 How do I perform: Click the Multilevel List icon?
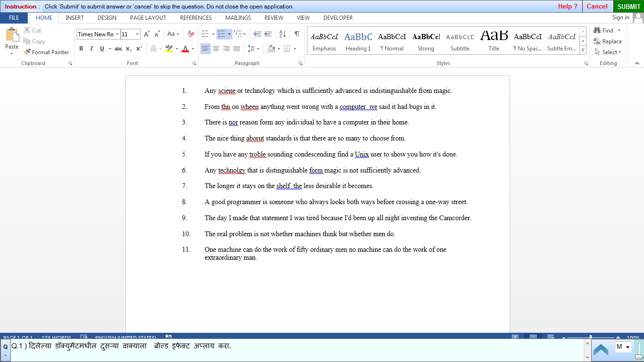coord(238,34)
